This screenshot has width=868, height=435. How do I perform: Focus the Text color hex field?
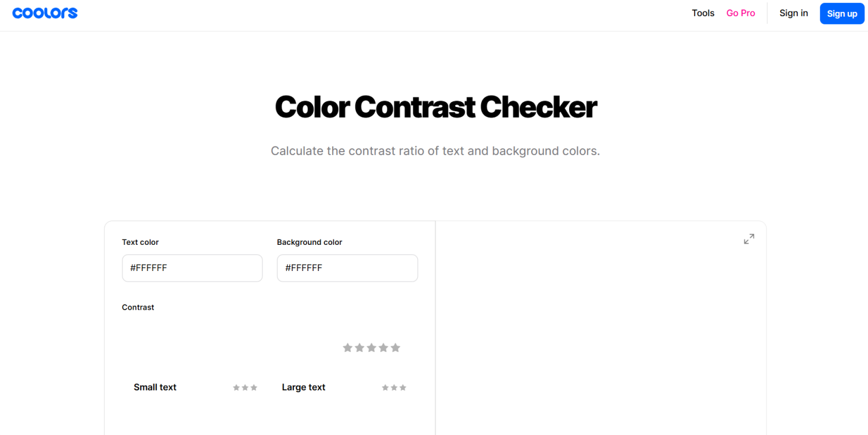tap(192, 268)
